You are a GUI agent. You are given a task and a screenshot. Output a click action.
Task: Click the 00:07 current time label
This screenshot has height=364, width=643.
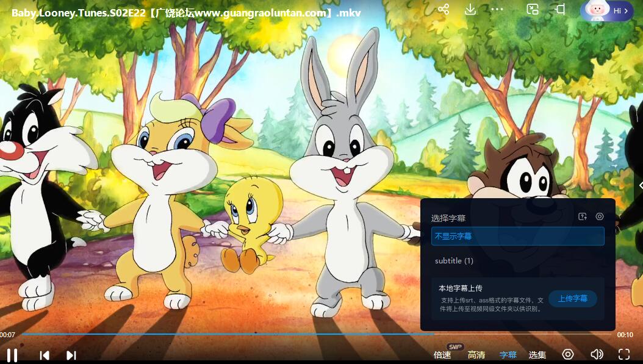pyautogui.click(x=7, y=335)
